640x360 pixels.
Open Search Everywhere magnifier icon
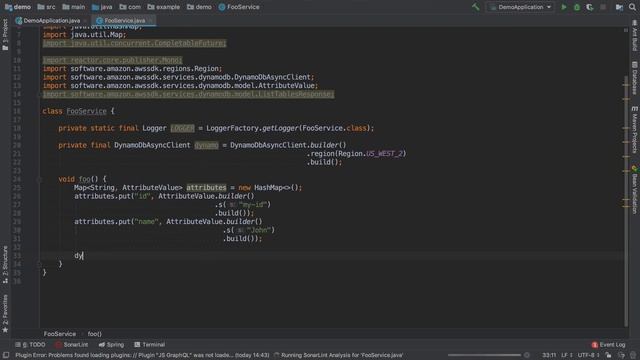(632, 7)
